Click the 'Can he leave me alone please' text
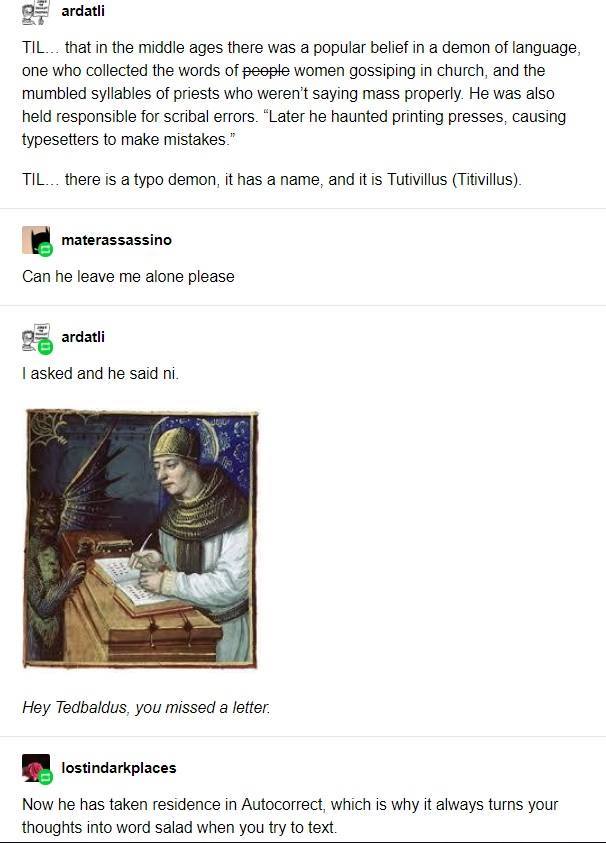 coord(128,276)
